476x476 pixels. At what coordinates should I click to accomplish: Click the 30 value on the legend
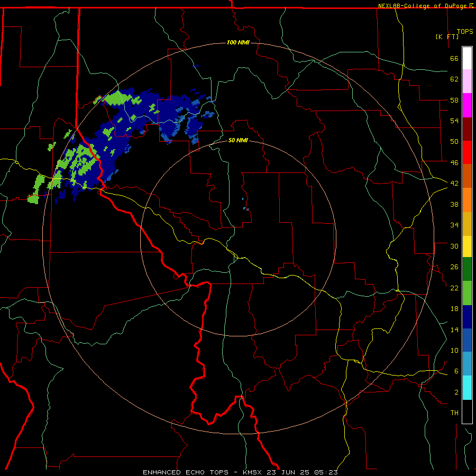(x=454, y=246)
